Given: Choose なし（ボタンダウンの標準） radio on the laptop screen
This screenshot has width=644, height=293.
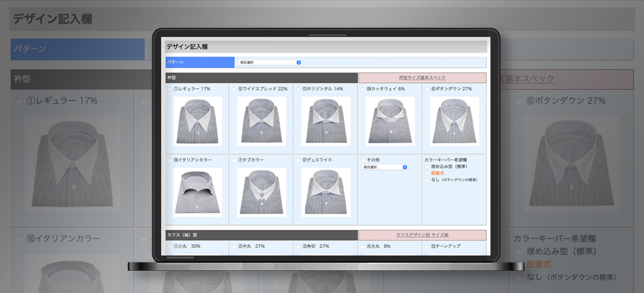Looking at the screenshot, I should (x=427, y=179).
